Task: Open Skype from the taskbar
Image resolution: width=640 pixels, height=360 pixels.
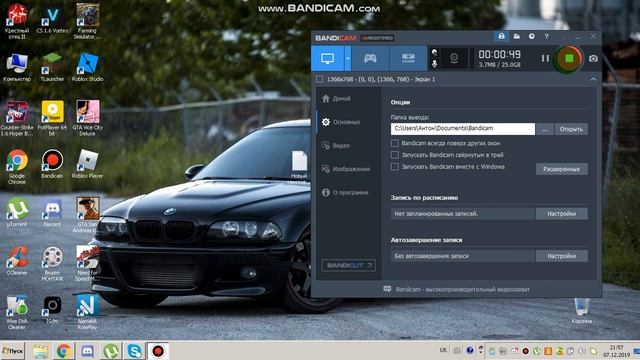Action: click(x=134, y=351)
